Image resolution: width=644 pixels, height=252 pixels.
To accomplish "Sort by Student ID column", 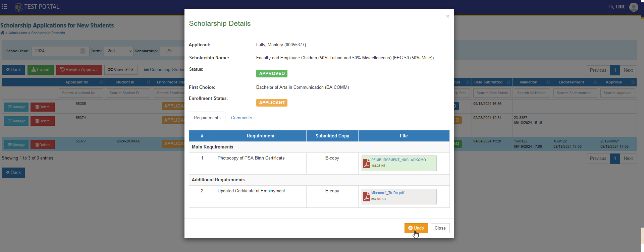I will click(128, 82).
